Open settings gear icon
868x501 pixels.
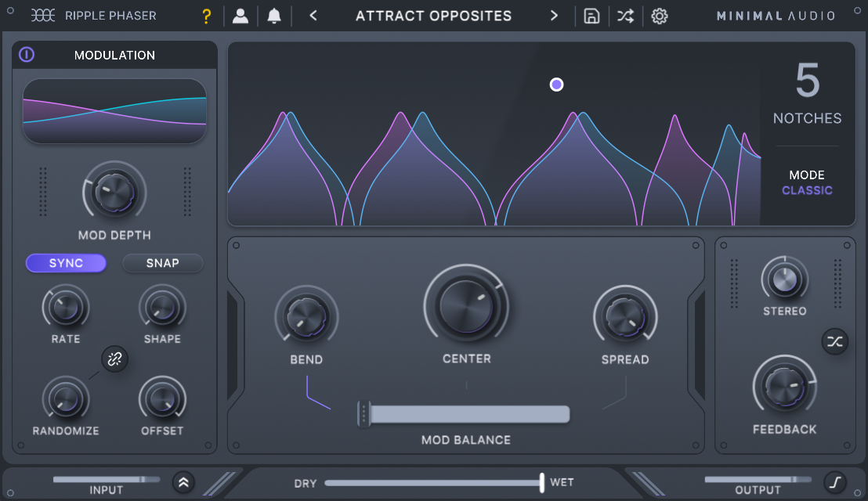[x=660, y=16]
